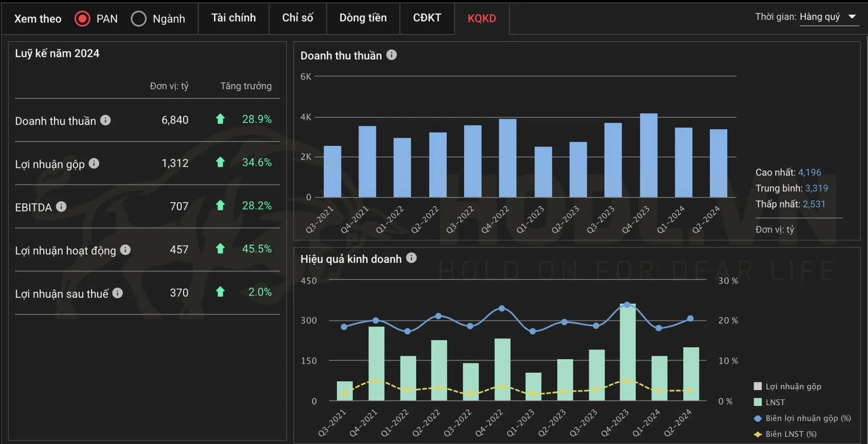Switch to the Tài chính tab
868x444 pixels.
(234, 18)
